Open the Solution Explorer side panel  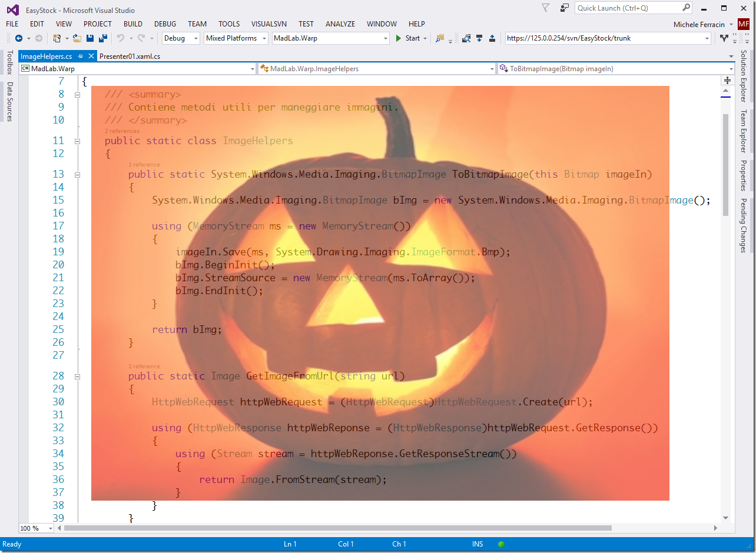pos(744,76)
